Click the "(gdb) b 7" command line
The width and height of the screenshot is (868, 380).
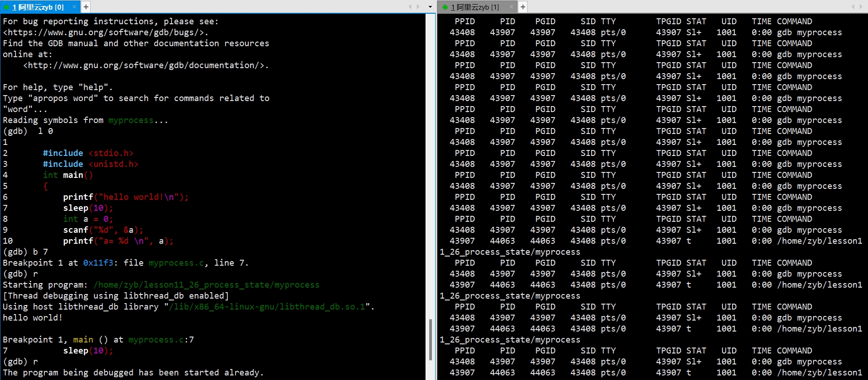[26, 252]
